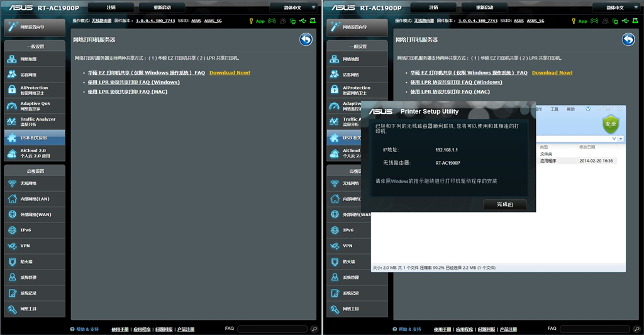Open 华硕 EZ 打印机共享 FAQ link, left screenshot
Screen dimensions: 644x335
coord(146,73)
